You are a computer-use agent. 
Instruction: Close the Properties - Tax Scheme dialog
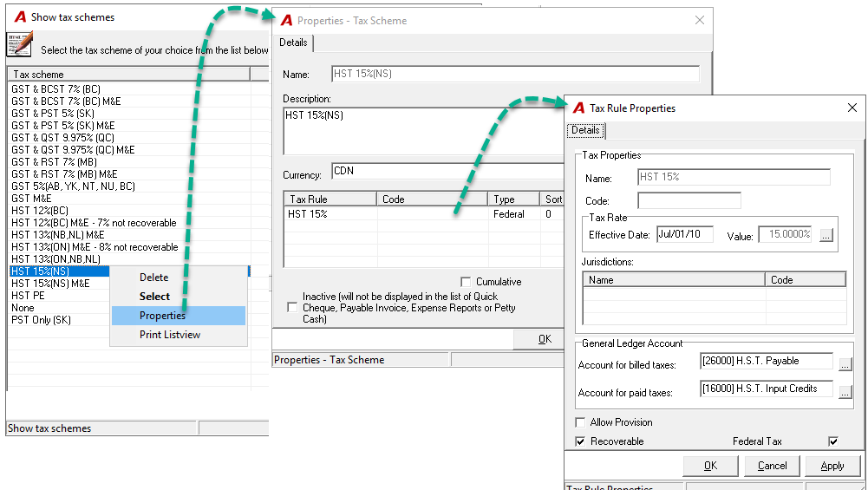[x=700, y=20]
